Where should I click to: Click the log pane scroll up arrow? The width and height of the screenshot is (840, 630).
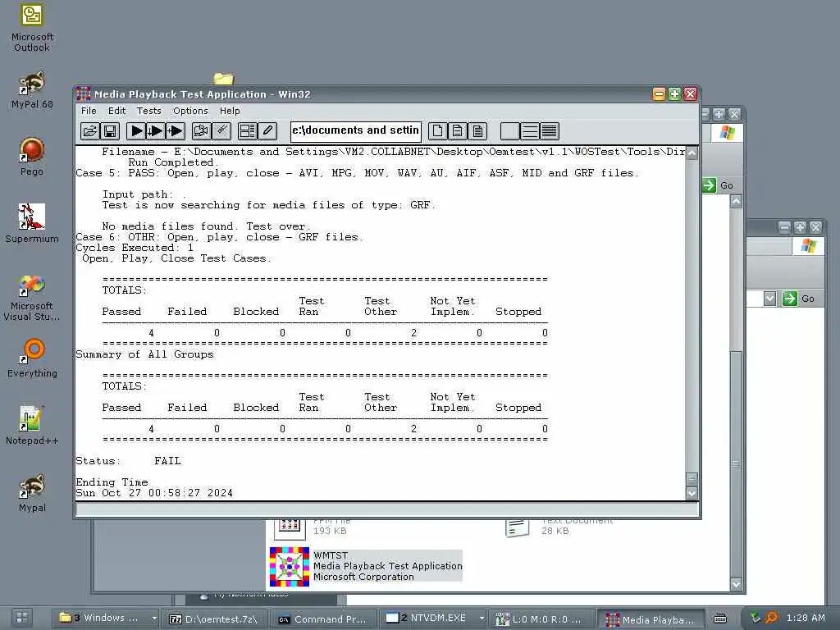692,153
